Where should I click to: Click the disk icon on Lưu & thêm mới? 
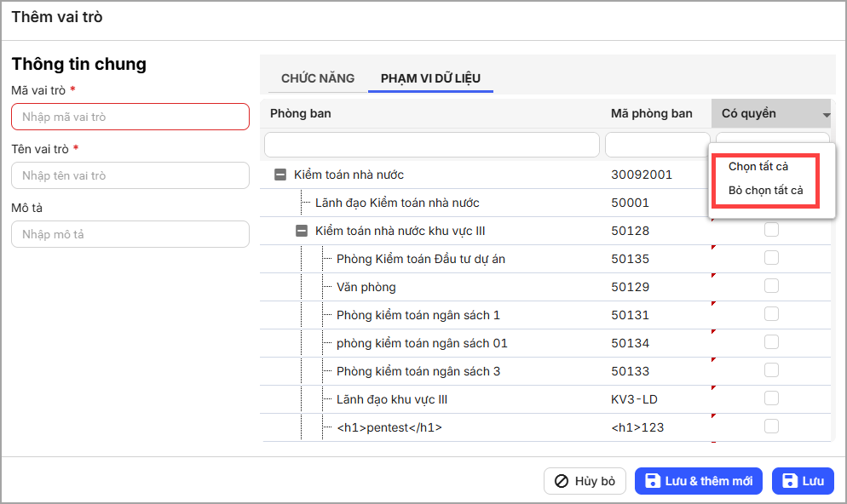pyautogui.click(x=653, y=481)
